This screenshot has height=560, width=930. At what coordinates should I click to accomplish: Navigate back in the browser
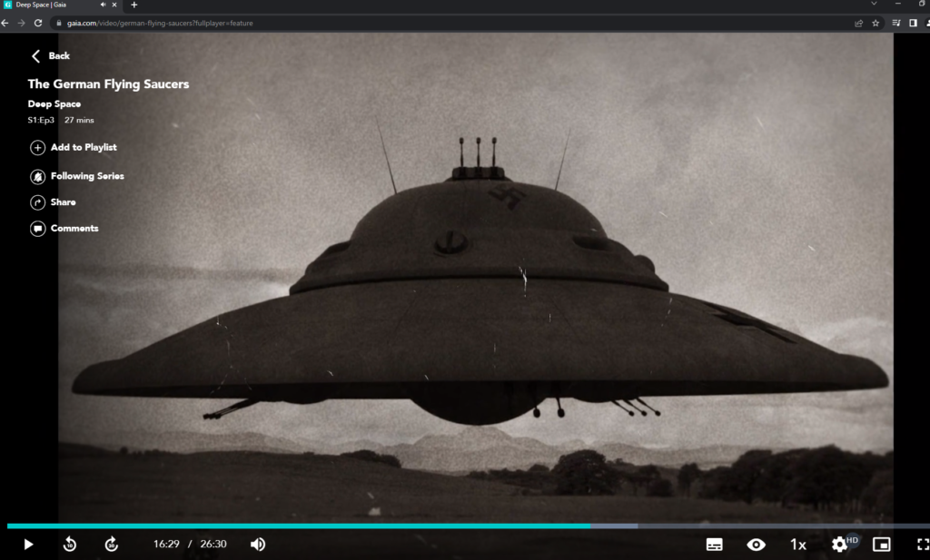5,23
